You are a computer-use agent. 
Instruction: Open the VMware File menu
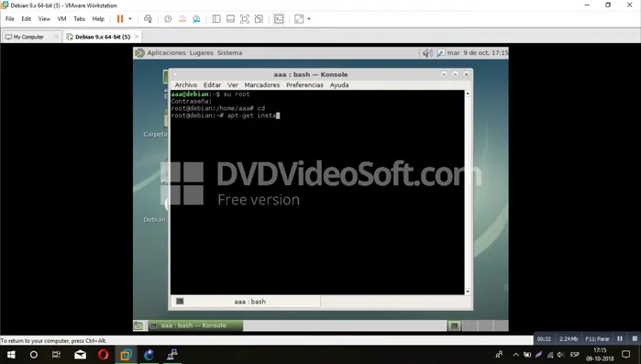coord(9,18)
